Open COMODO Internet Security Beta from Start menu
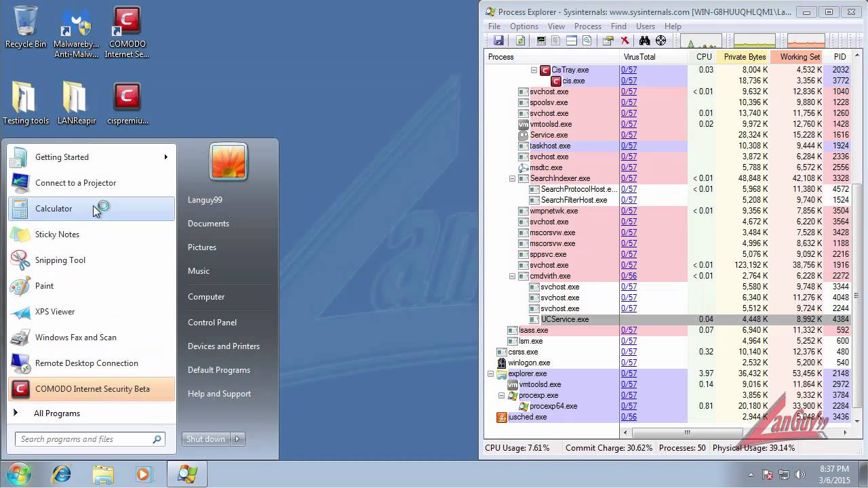868x488 pixels. 92,389
